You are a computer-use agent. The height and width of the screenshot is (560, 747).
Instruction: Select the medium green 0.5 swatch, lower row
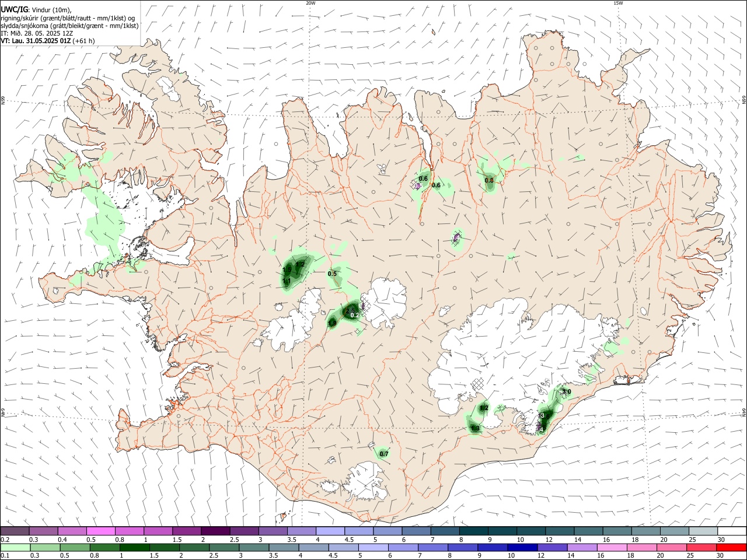point(75,547)
